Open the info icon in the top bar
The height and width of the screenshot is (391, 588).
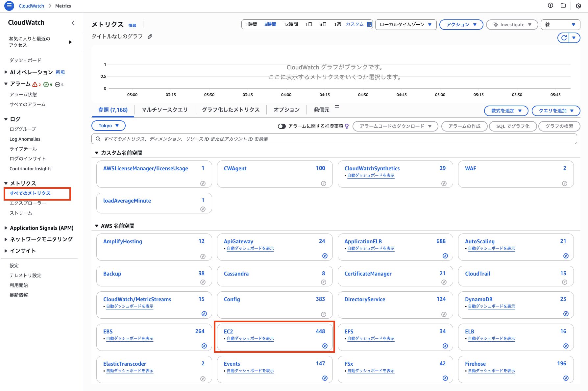[551, 5]
